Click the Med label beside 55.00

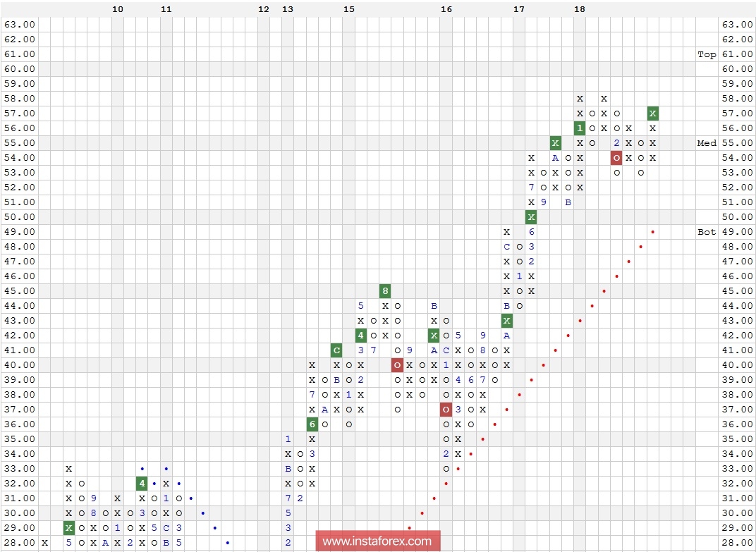pyautogui.click(x=707, y=143)
